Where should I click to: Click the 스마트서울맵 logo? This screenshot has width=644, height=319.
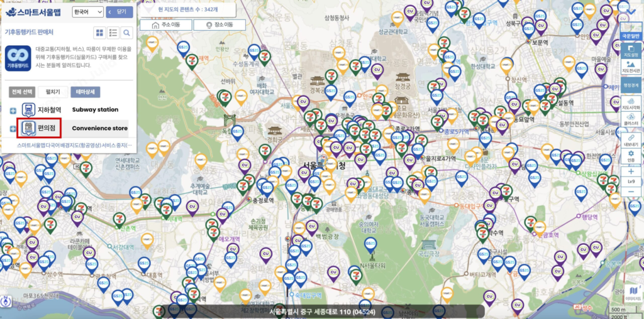(x=34, y=12)
